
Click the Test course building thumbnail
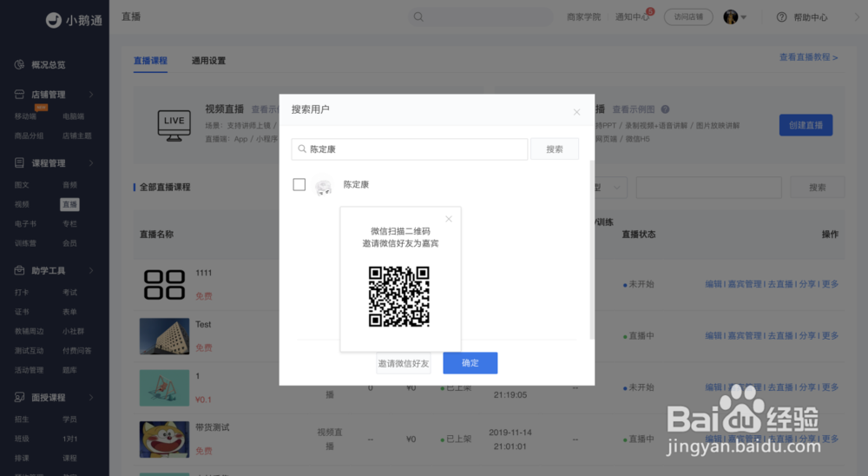click(x=164, y=336)
